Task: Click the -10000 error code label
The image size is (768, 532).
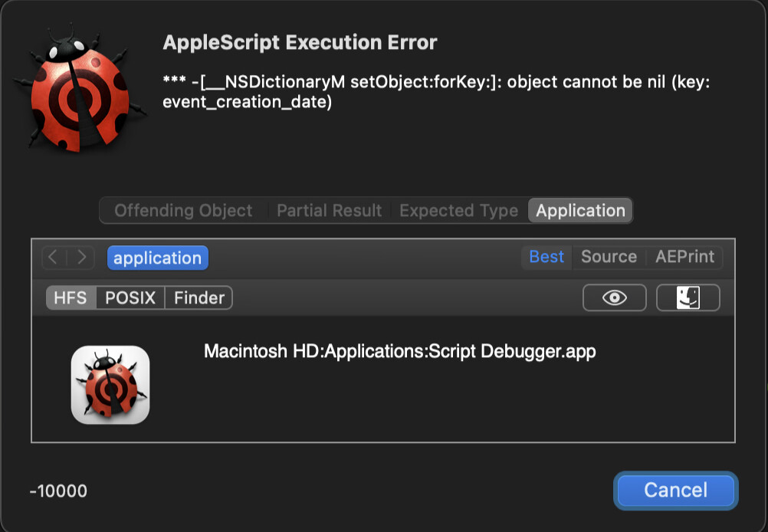Action: [x=58, y=491]
